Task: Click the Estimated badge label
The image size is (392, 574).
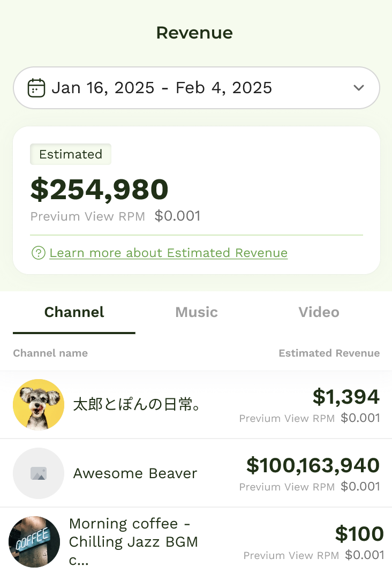Action: tap(71, 154)
